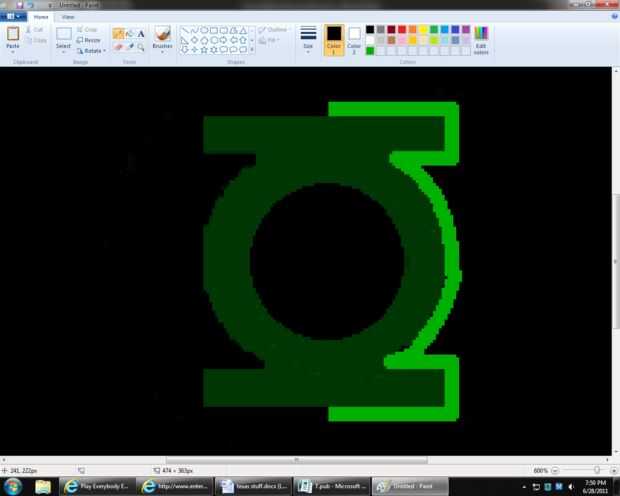
Task: Click the horizontal canvas scrollbar
Action: (297, 460)
